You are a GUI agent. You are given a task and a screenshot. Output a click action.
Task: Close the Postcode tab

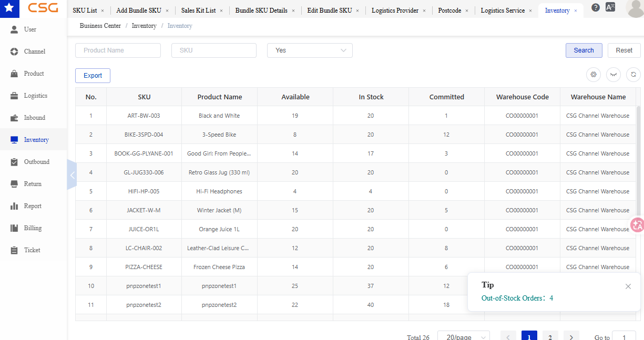click(467, 11)
